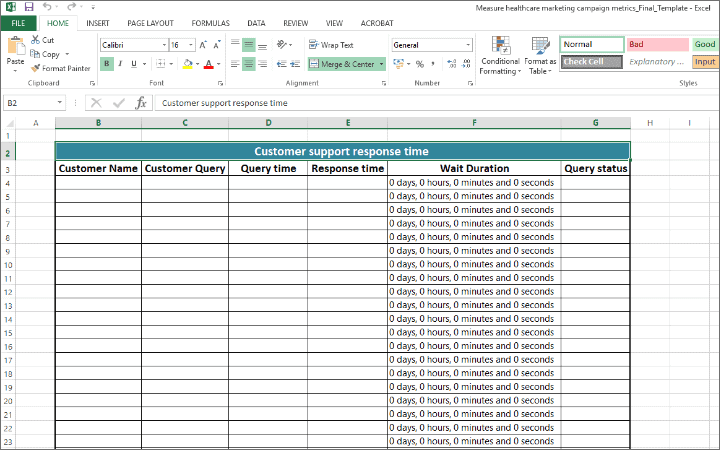
Task: Apply the Bad cell style
Action: pyautogui.click(x=657, y=45)
